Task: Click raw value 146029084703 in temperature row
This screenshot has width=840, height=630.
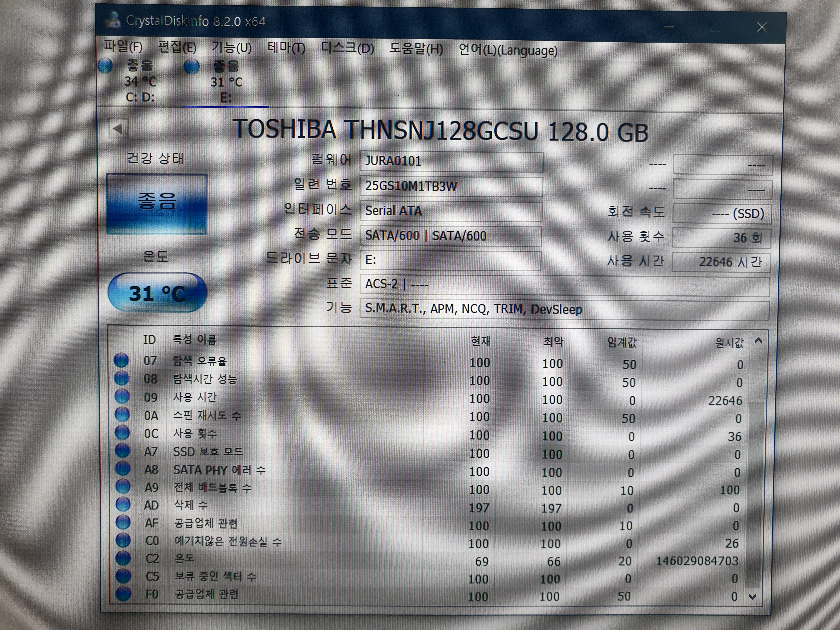Action: [x=697, y=561]
